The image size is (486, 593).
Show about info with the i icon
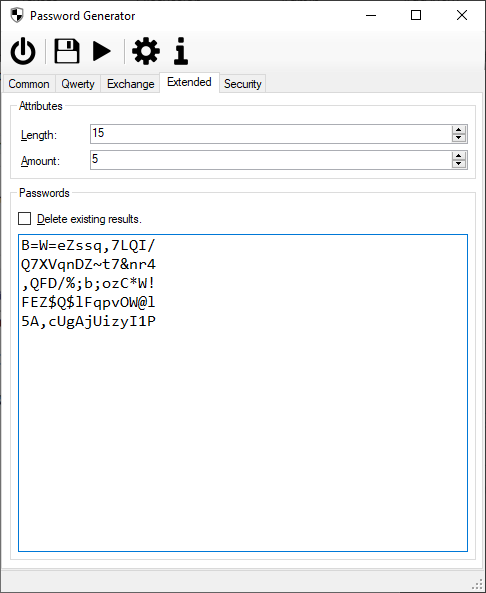pyautogui.click(x=181, y=51)
